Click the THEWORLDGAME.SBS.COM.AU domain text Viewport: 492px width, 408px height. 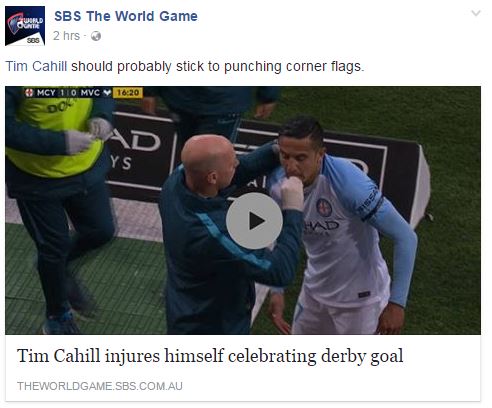tap(100, 386)
